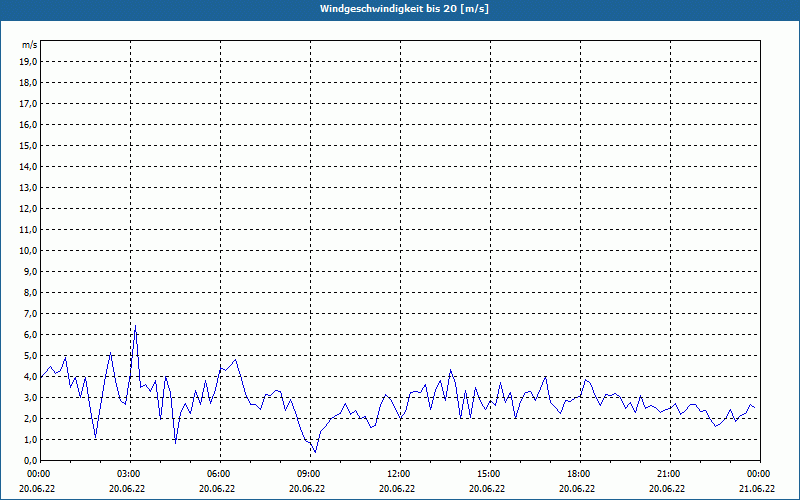This screenshot has width=800, height=500.
Task: Click the '00:00' time label above 21.06.22
Action: point(760,474)
